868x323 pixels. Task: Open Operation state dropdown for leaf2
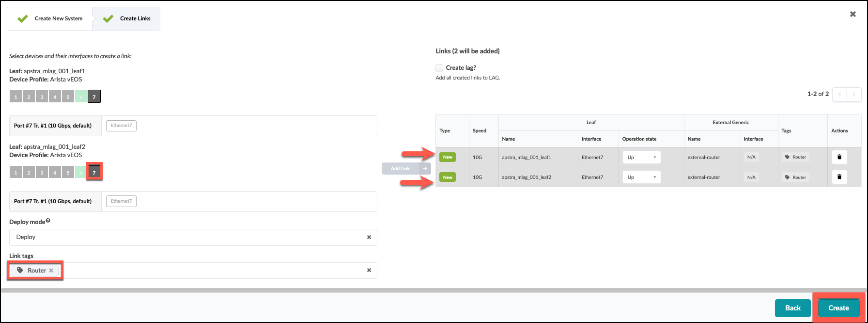click(x=641, y=177)
